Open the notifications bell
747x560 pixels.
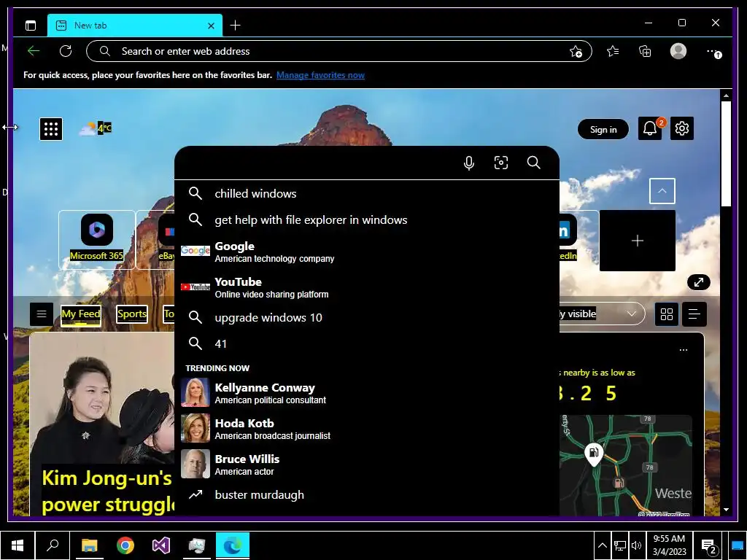[650, 128]
